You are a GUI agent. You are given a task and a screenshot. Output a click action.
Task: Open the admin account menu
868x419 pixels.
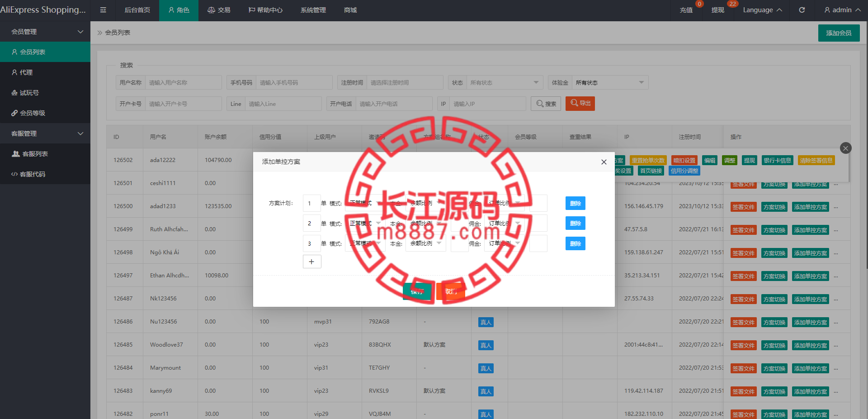[842, 10]
